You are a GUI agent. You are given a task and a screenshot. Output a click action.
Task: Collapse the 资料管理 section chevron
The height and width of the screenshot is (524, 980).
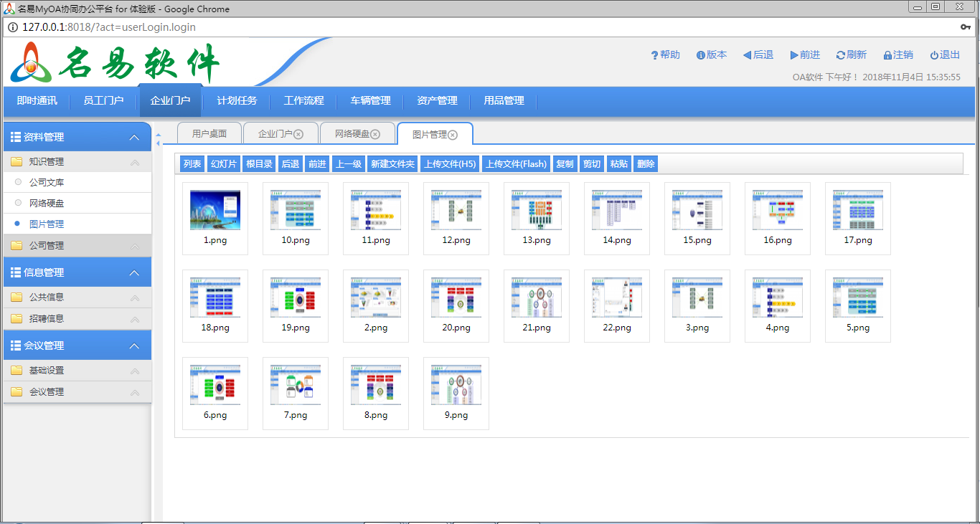[x=134, y=138]
